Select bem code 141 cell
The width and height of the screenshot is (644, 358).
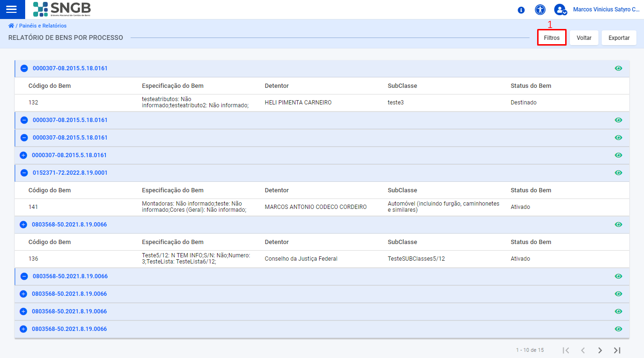33,207
